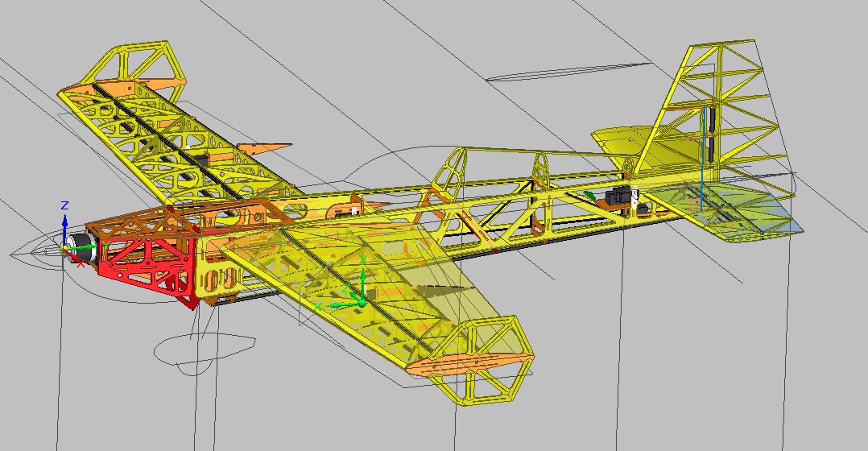Screen dimensions: 868x451
Task: Select the electric motor at the nose
Action: [x=82, y=250]
